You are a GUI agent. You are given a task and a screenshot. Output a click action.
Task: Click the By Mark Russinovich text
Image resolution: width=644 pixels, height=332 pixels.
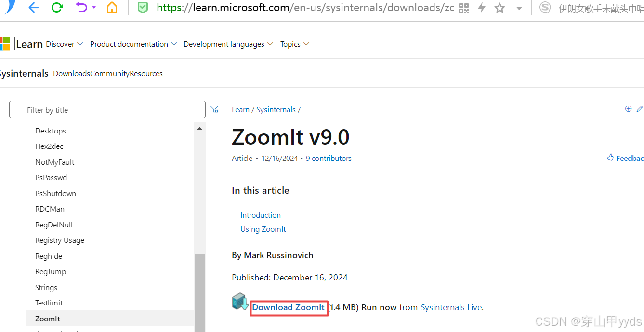coord(273,255)
